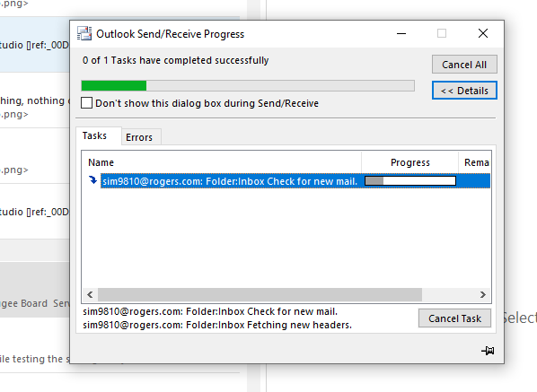Click the task's inline progress indicator
This screenshot has height=392, width=537.
click(x=410, y=180)
